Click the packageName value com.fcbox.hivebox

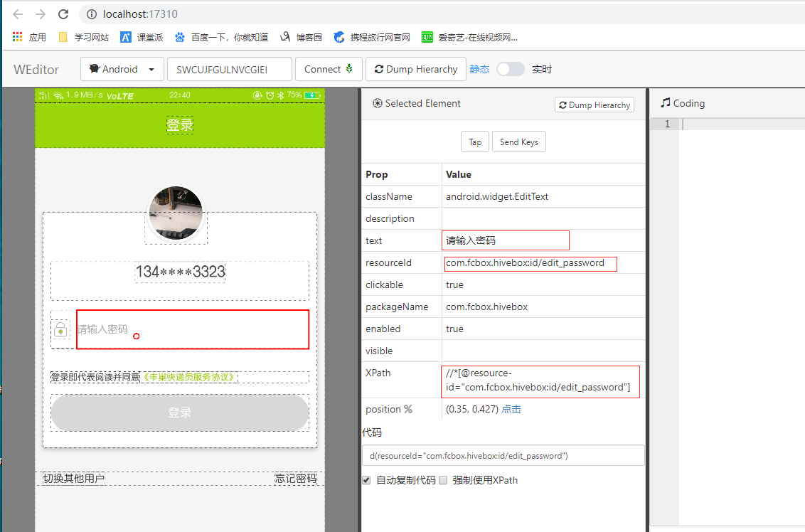tap(486, 307)
